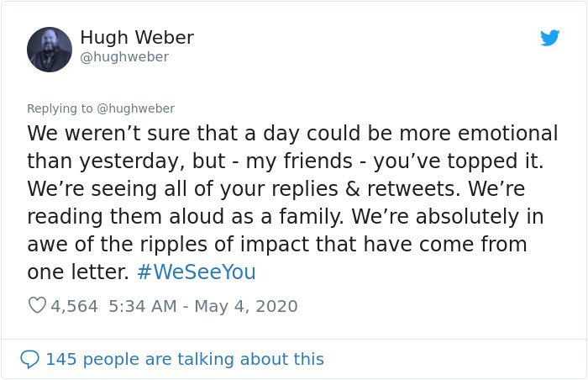Like the tweet with the heart icon
This screenshot has height=380, width=588.
coord(37,306)
